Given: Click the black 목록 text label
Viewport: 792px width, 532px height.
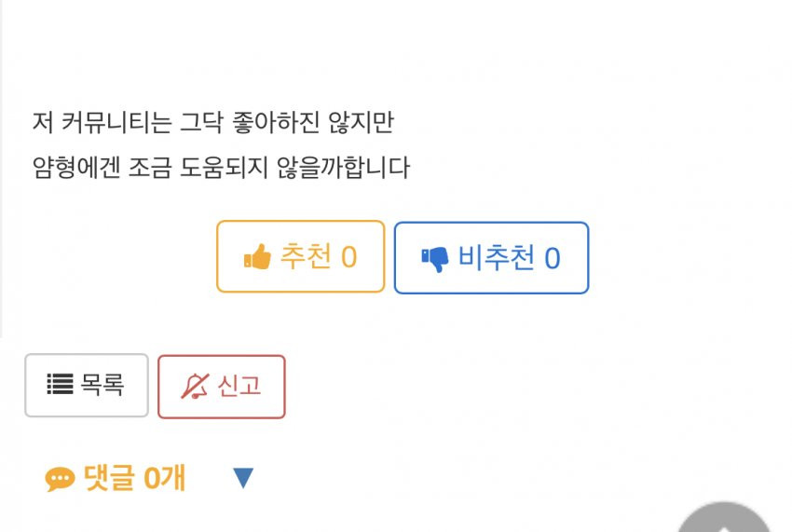Looking at the screenshot, I should (x=102, y=385).
